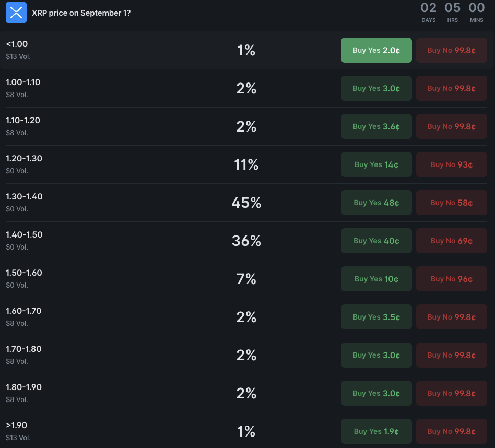The width and height of the screenshot is (495, 448).
Task: Buy Yes 1.9¢ on >1.90 outcome
Action: pyautogui.click(x=376, y=431)
